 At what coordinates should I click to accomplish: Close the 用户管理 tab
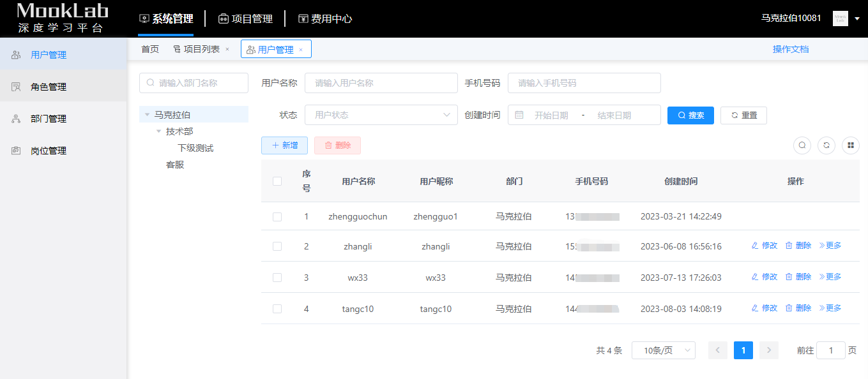(x=301, y=50)
